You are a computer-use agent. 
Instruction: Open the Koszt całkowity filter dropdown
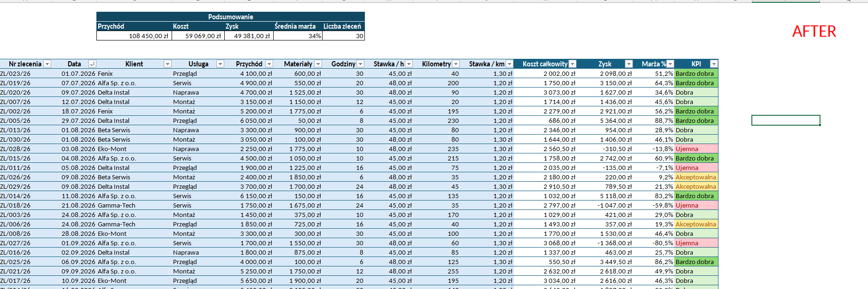[572, 64]
